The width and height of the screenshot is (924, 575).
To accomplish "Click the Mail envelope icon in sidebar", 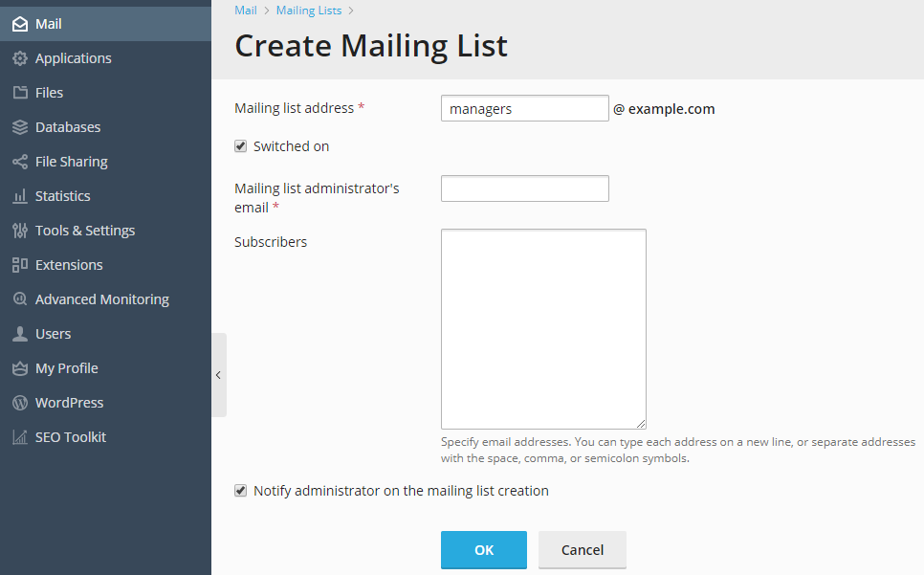I will (x=19, y=24).
